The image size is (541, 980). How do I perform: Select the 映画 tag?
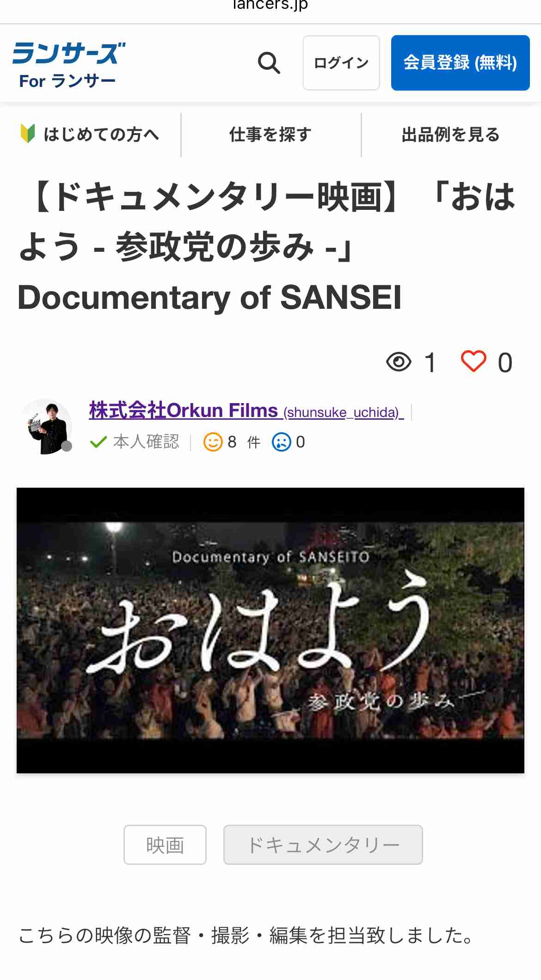coord(165,845)
